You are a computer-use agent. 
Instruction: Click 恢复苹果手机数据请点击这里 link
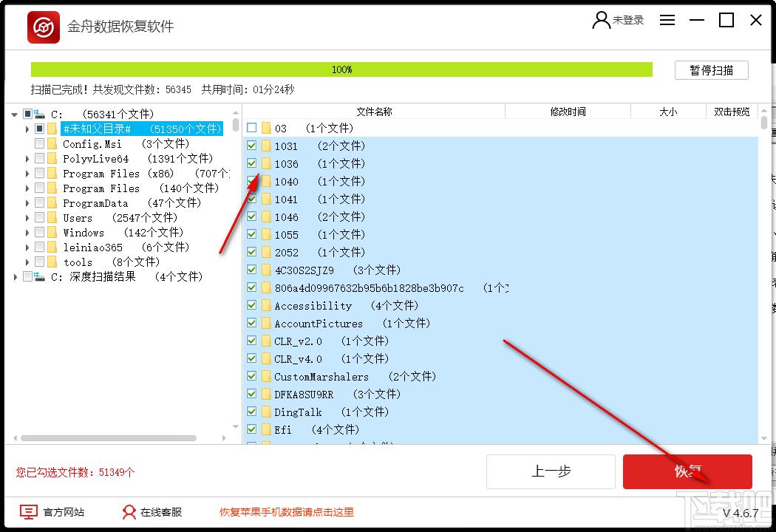pos(287,512)
